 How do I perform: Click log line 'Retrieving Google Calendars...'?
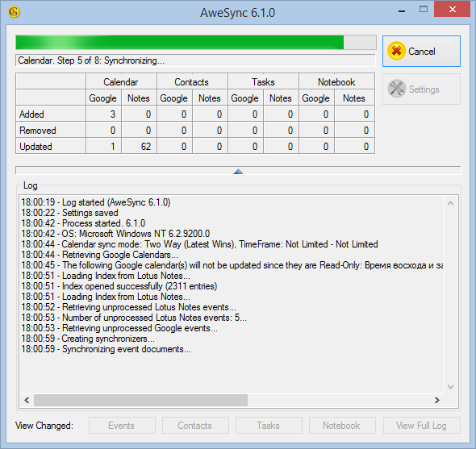99,255
